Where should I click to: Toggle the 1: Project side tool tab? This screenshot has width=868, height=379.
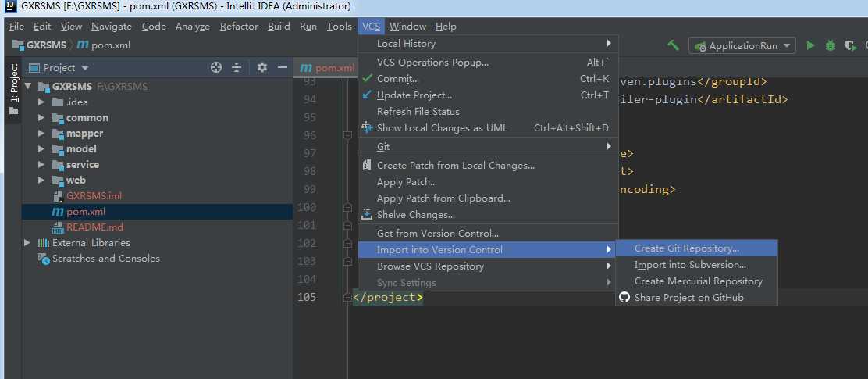[14, 88]
